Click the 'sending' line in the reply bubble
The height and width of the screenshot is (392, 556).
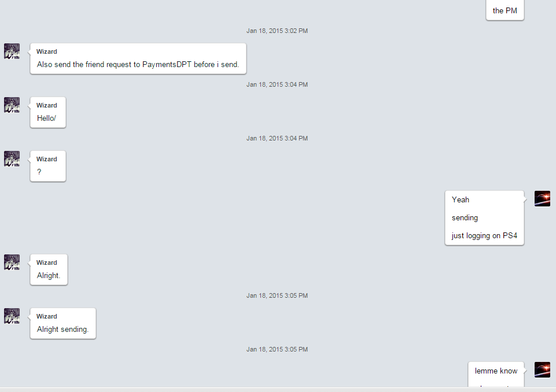[x=465, y=217]
